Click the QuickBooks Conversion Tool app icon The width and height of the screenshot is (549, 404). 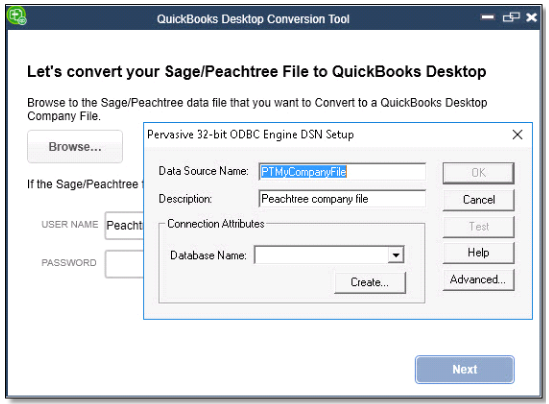[x=17, y=16]
